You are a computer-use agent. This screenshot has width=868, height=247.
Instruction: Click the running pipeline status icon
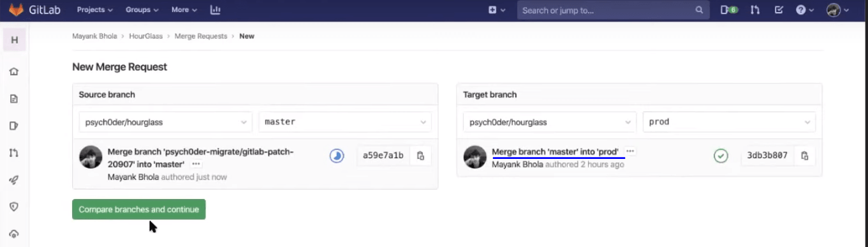point(337,156)
